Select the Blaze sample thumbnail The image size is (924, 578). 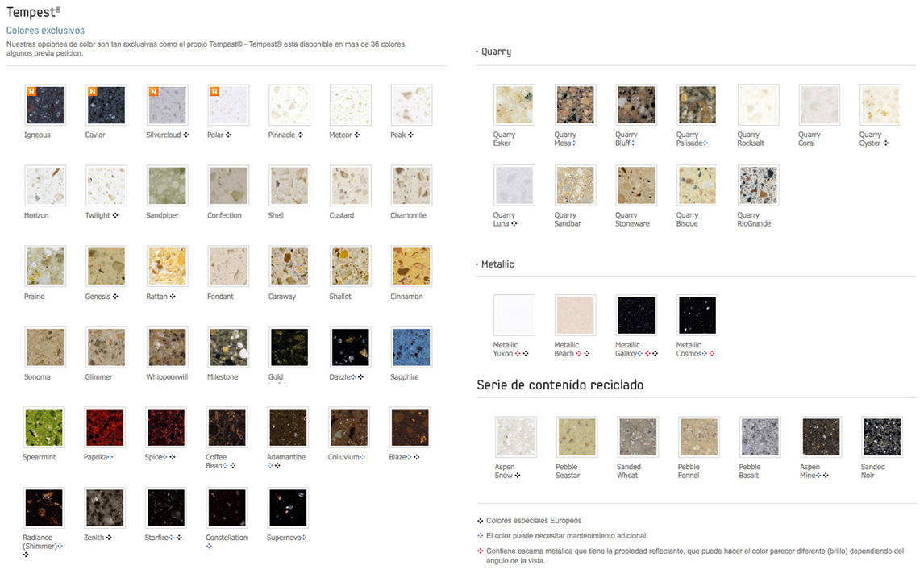coord(410,427)
